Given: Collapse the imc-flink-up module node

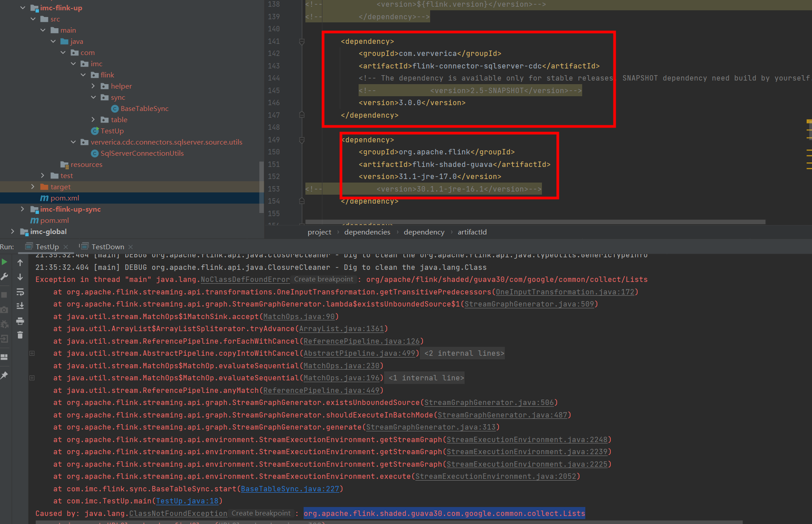Looking at the screenshot, I should click(x=23, y=8).
